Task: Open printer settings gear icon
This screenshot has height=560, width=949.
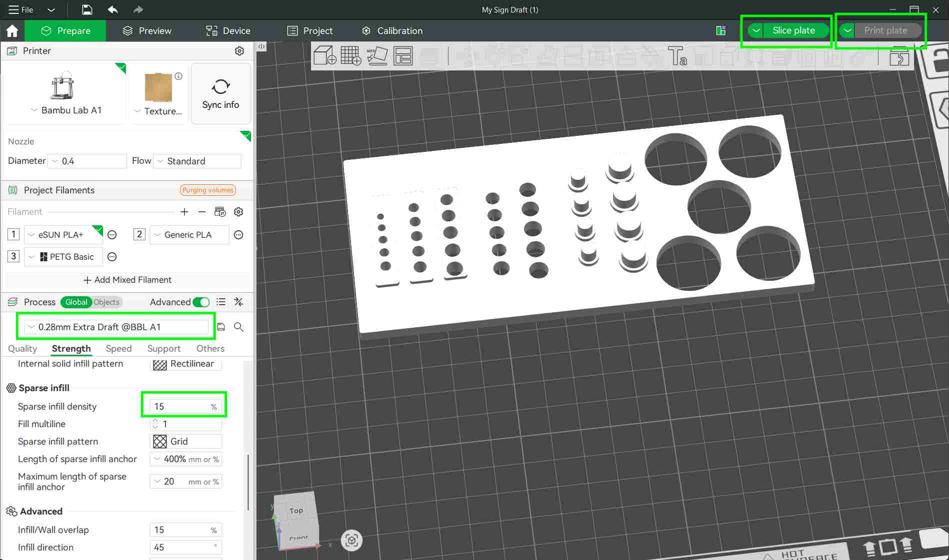Action: click(x=239, y=51)
